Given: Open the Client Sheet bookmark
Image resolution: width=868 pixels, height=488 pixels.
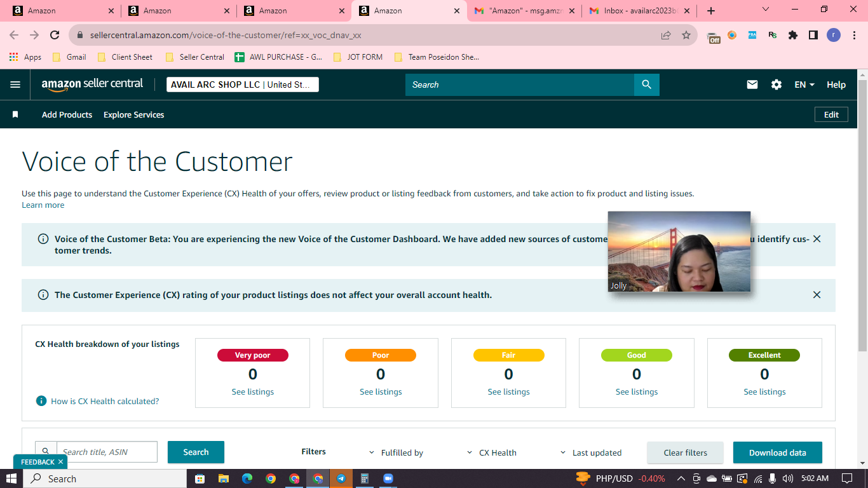Looking at the screenshot, I should pyautogui.click(x=125, y=57).
